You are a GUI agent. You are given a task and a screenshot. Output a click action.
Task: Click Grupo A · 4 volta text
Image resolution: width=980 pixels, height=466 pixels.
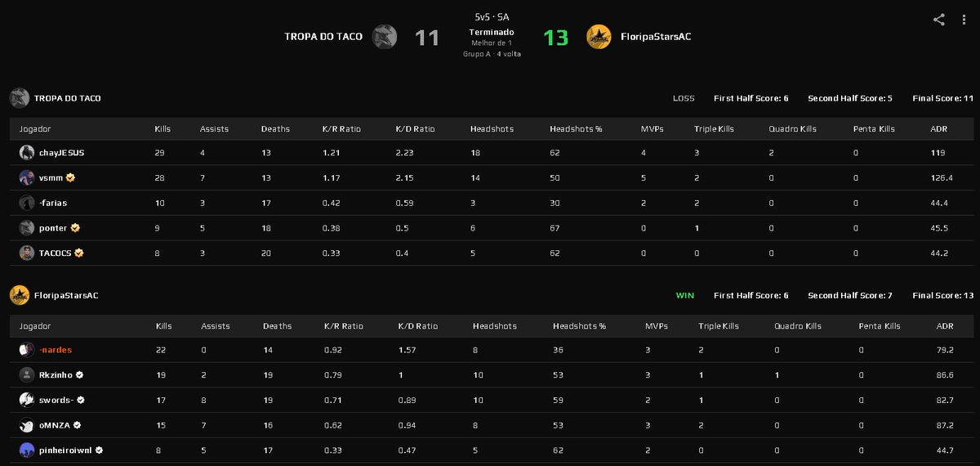coord(492,54)
